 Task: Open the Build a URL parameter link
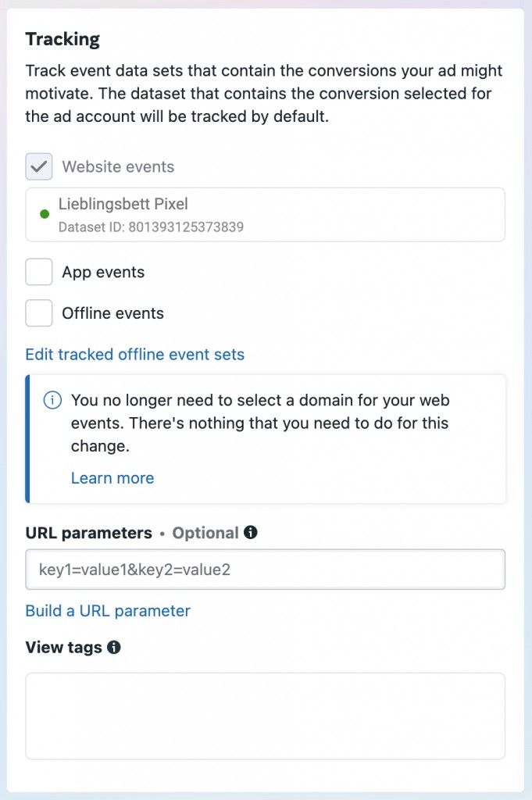coord(108,611)
